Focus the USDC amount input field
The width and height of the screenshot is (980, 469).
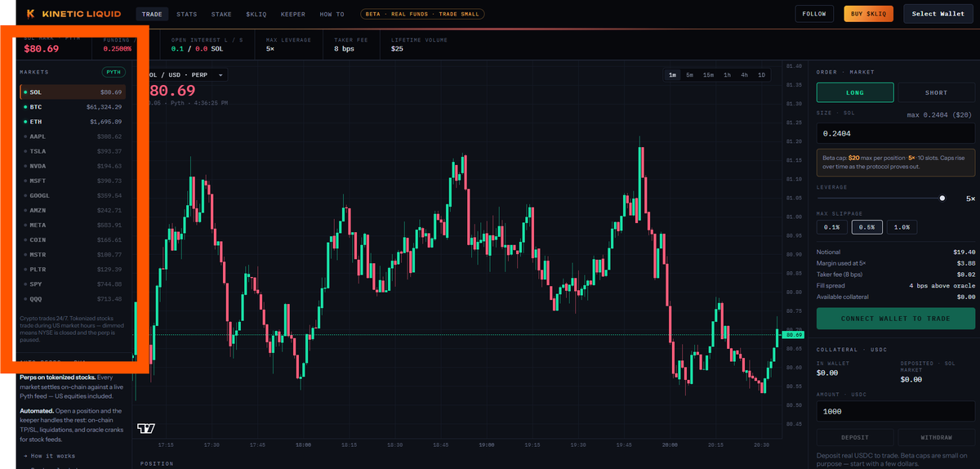[896, 413]
